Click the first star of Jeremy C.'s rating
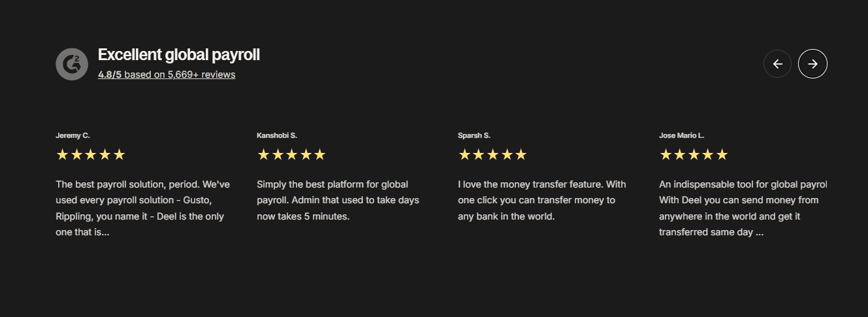This screenshot has width=868, height=317. tap(62, 155)
